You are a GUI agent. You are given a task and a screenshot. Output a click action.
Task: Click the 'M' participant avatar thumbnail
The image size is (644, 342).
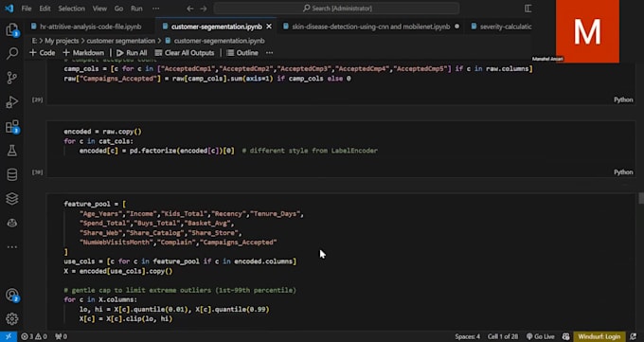(x=587, y=31)
